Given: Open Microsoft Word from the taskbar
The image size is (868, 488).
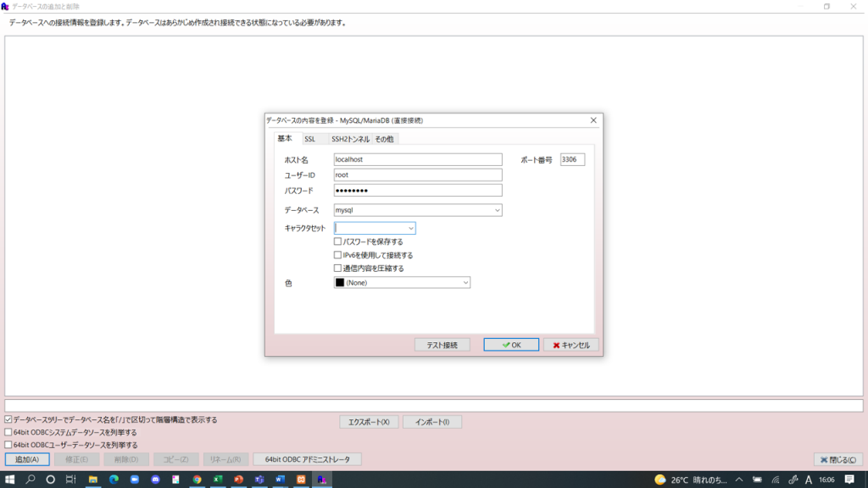Looking at the screenshot, I should tap(279, 479).
